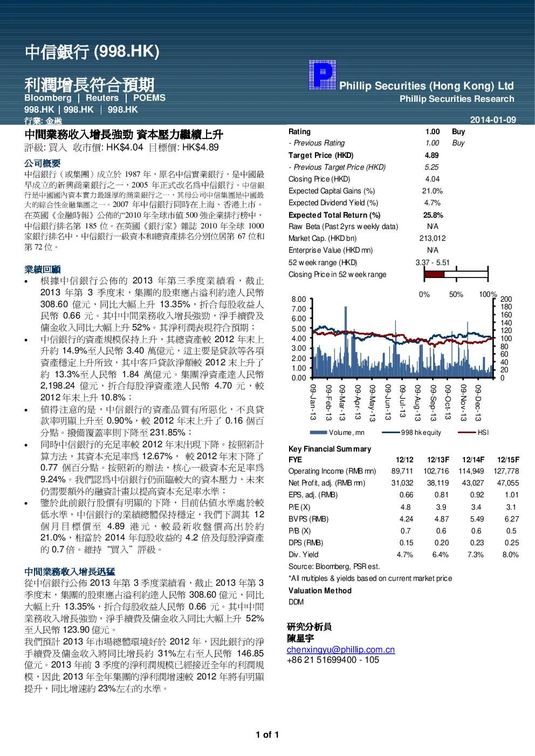Screen dimensions: 535x756
Task: Click the "研究分析員" analyst heading
Action: pyautogui.click(x=310, y=627)
